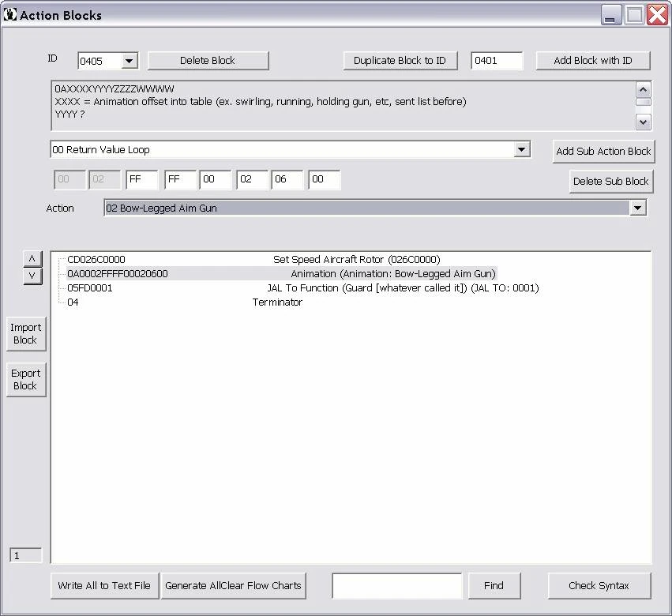The height and width of the screenshot is (616, 672).
Task: Expand the Return Value Loop dropdown
Action: coord(521,150)
